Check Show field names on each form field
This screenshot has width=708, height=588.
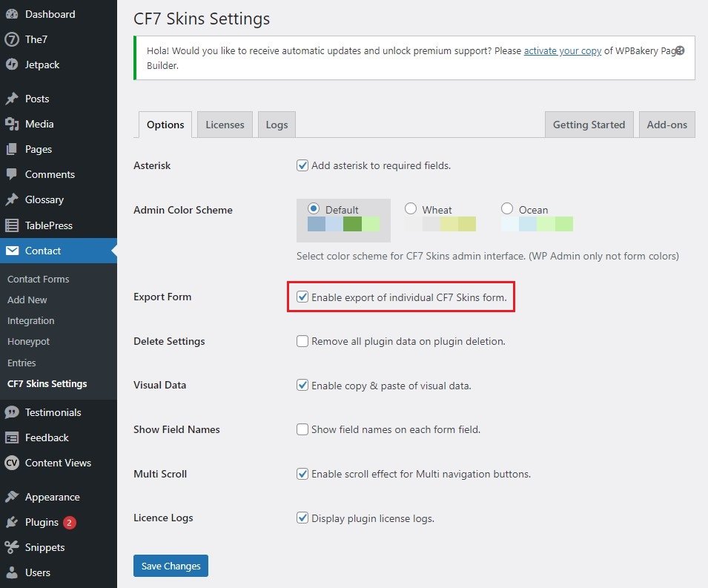302,429
